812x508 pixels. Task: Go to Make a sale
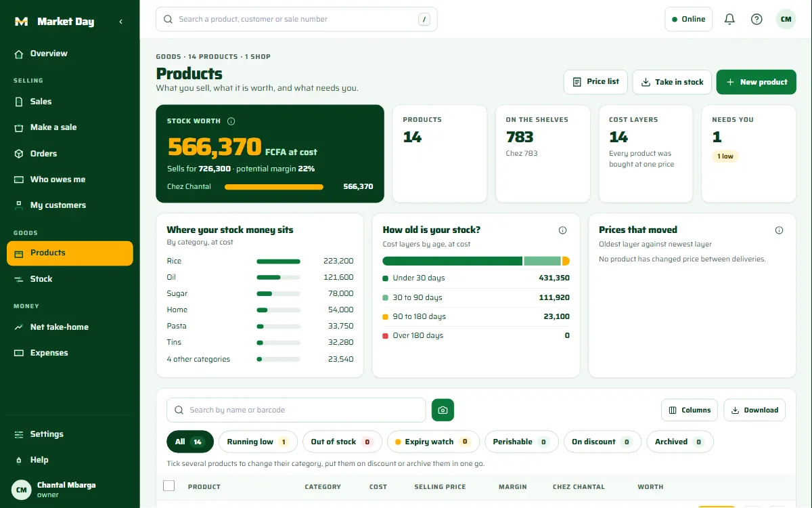coord(70,127)
